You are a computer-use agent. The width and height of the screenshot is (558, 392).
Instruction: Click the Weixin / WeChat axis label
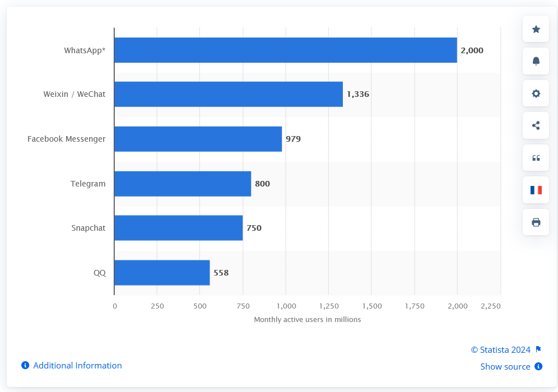click(75, 94)
